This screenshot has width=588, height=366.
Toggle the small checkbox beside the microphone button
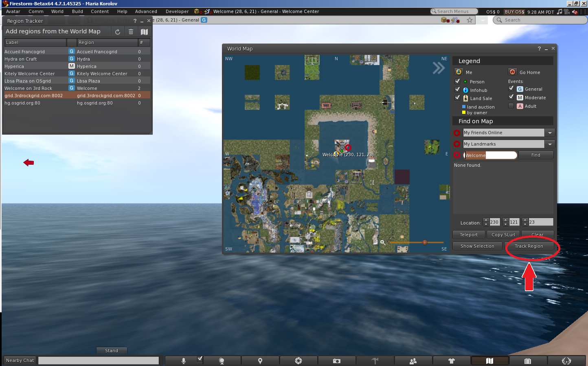[x=200, y=359]
